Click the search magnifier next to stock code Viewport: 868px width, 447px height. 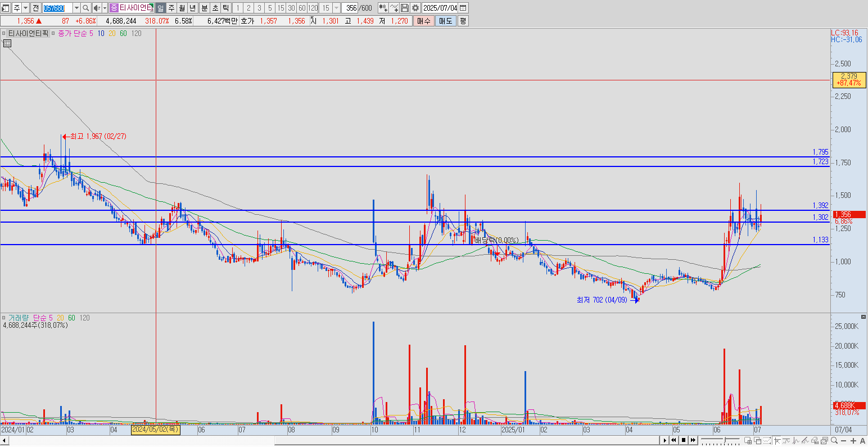(86, 8)
